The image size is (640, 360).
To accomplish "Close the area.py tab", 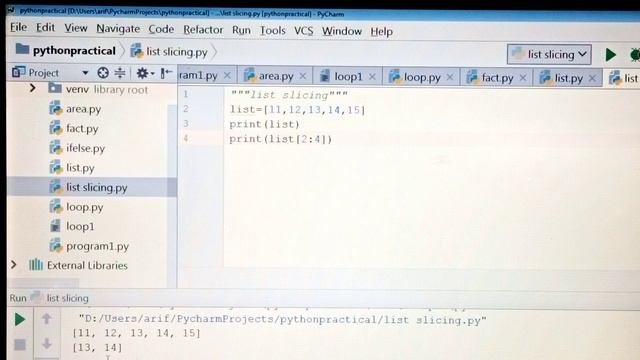I will [303, 76].
